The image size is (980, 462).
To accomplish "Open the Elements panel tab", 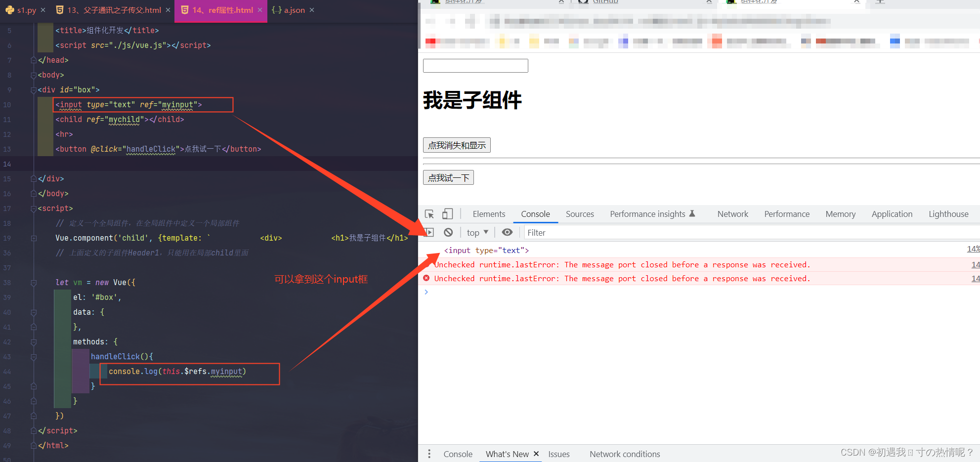I will coord(489,214).
